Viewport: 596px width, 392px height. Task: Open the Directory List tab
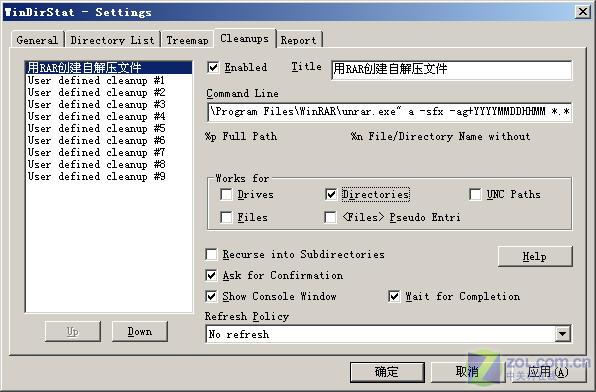[113, 40]
